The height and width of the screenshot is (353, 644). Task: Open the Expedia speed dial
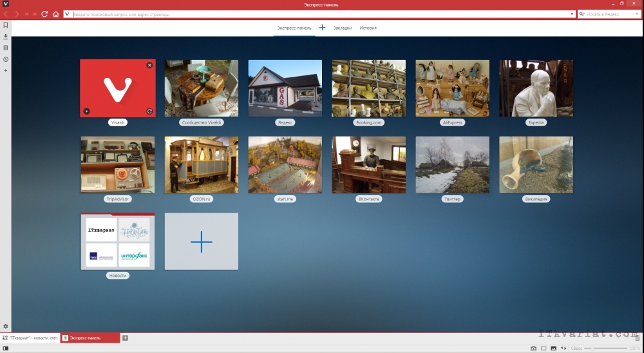536,88
